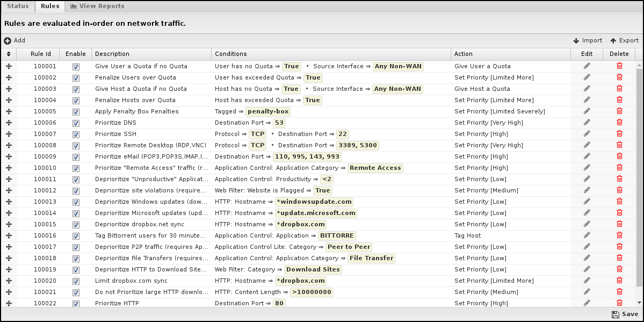Select 'Peer to Peer' category condition

coord(349,247)
